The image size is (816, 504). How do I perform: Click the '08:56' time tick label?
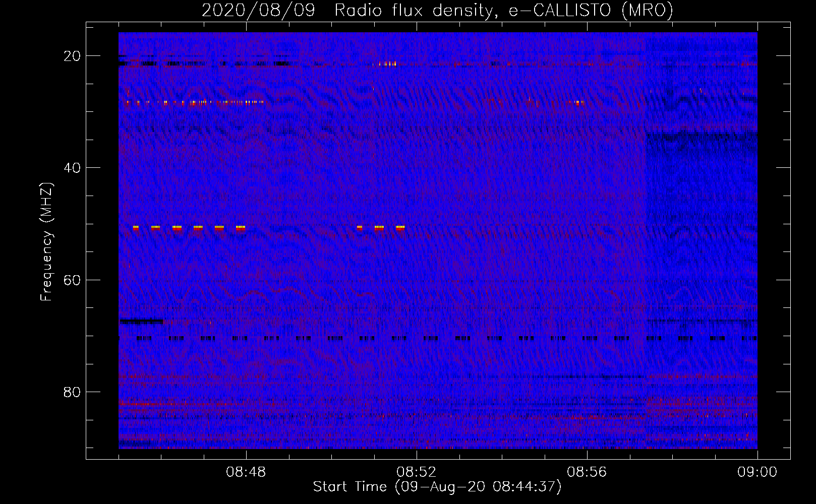[x=587, y=472]
